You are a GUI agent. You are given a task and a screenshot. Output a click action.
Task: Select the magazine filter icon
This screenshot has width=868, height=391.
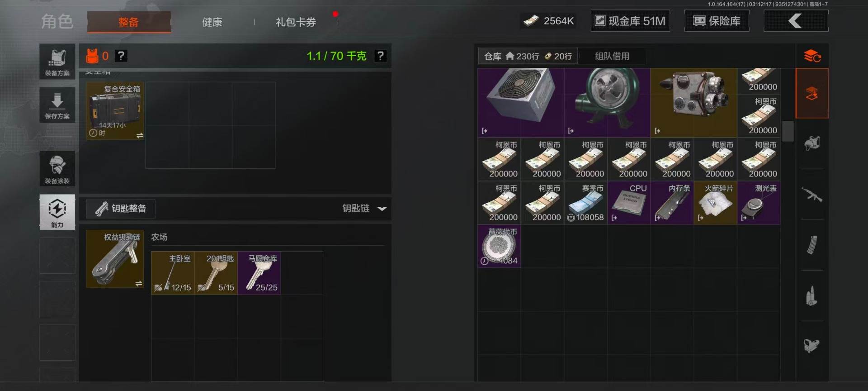point(812,245)
